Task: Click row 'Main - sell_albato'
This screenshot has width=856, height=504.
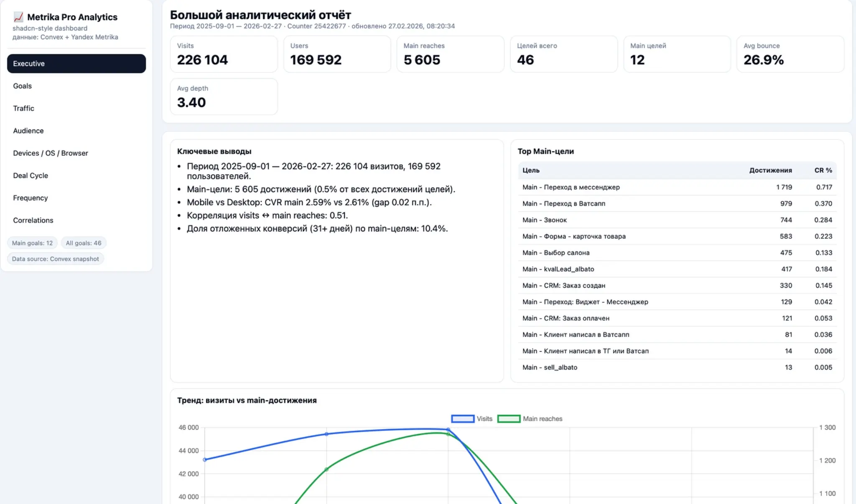Action: (x=677, y=367)
